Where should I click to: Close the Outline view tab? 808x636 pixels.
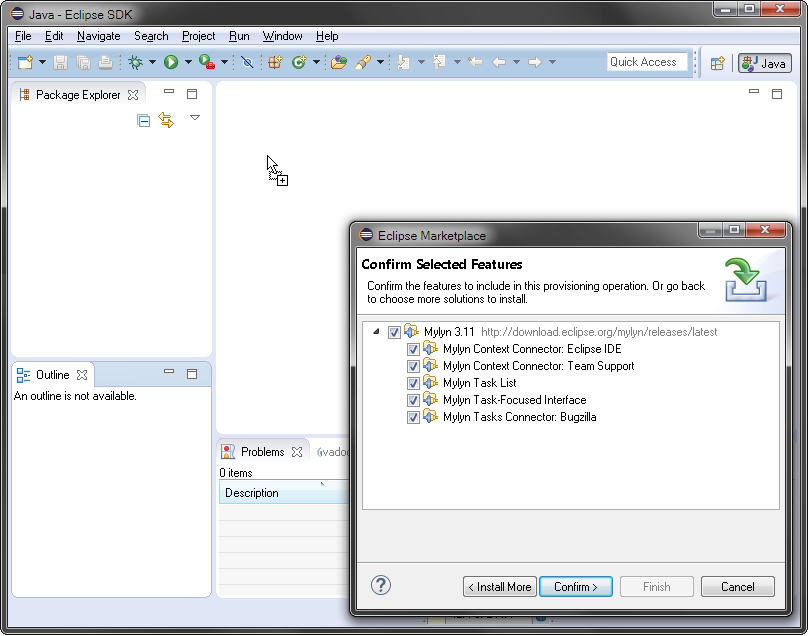82,375
